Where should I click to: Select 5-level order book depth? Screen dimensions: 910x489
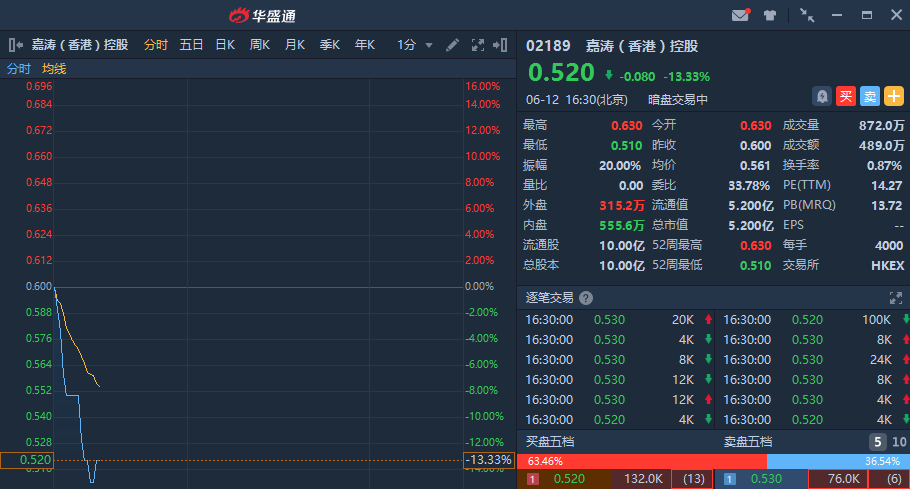878,442
